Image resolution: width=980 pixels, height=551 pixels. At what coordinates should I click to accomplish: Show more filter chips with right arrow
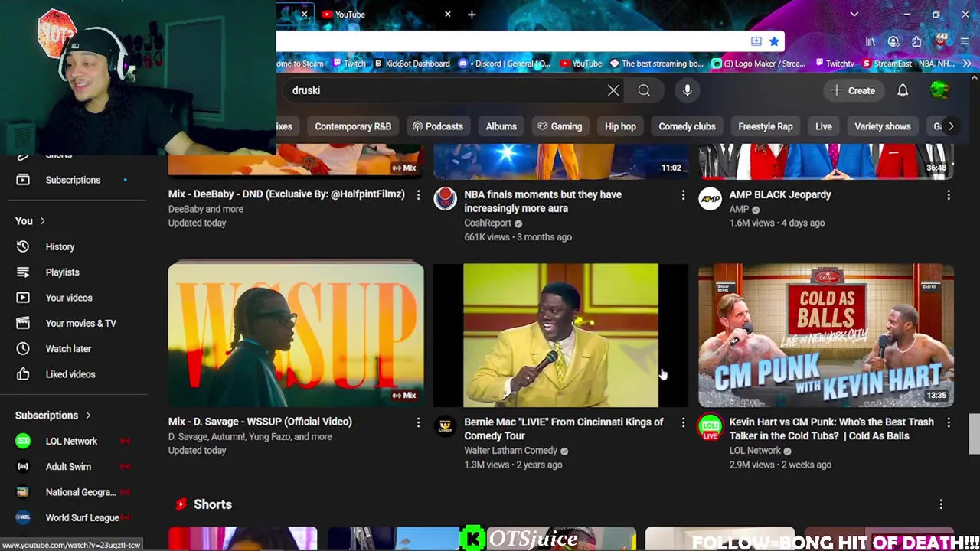pyautogui.click(x=951, y=126)
